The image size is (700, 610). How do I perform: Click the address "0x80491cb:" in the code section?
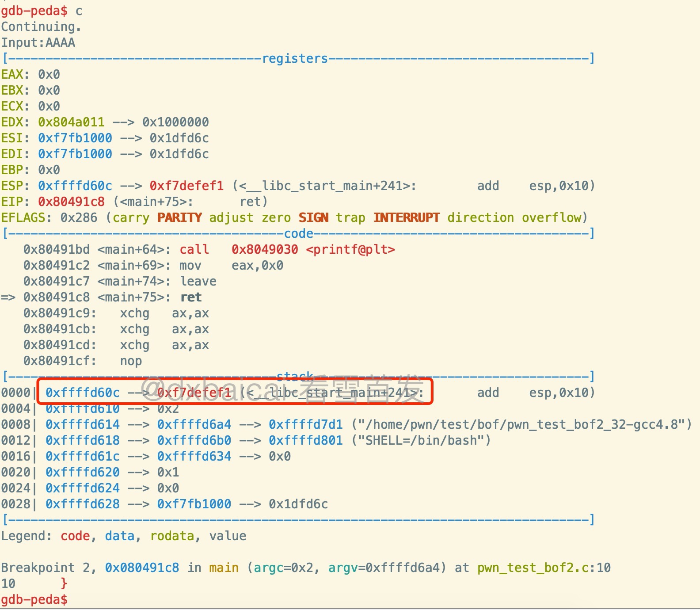(60, 329)
